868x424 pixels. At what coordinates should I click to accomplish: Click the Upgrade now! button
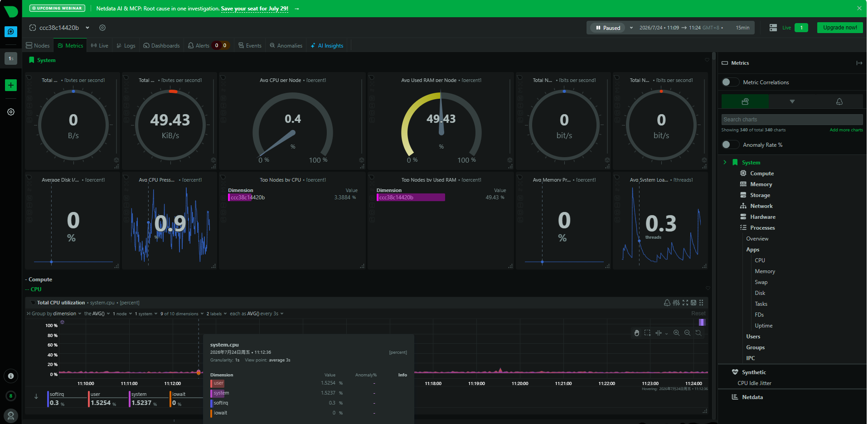point(840,28)
